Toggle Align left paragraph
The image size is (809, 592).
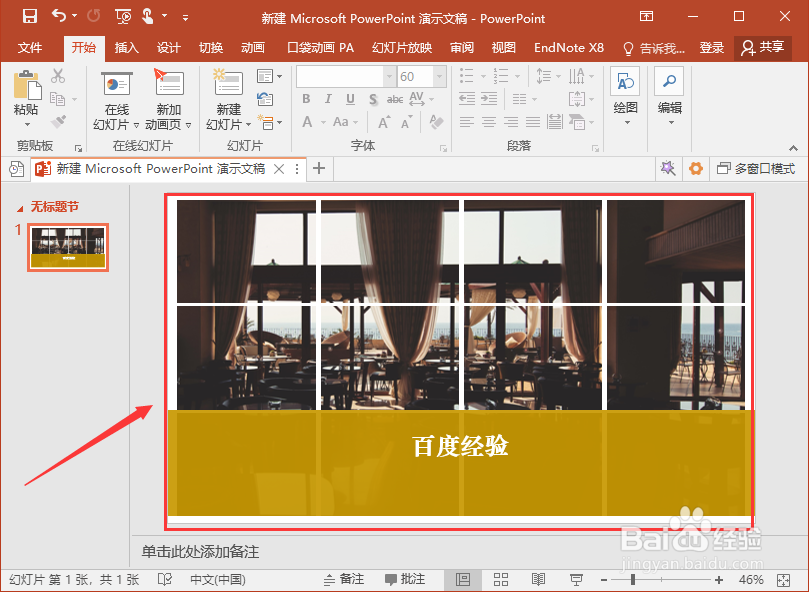[x=466, y=122]
